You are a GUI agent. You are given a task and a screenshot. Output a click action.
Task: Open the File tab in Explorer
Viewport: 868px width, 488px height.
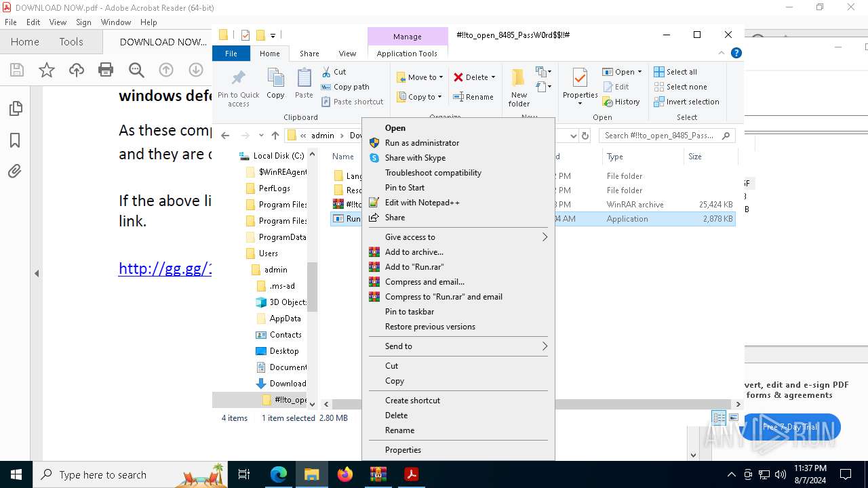coord(231,54)
